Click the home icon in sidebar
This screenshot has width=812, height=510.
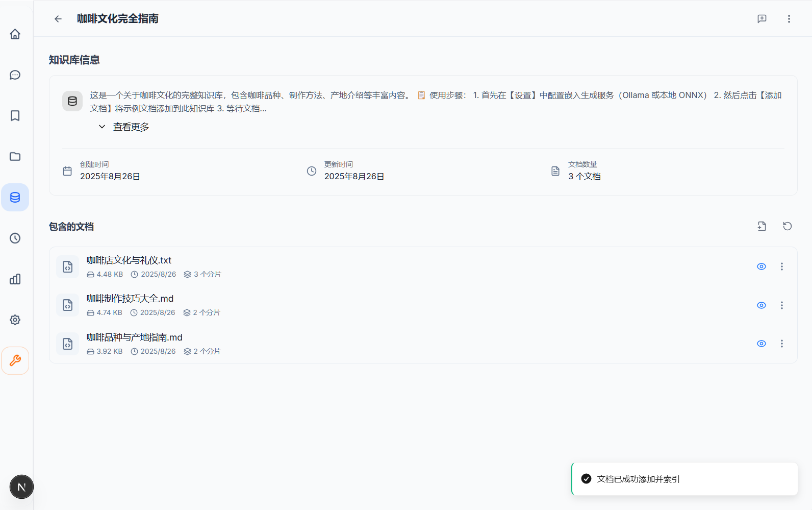pos(15,34)
